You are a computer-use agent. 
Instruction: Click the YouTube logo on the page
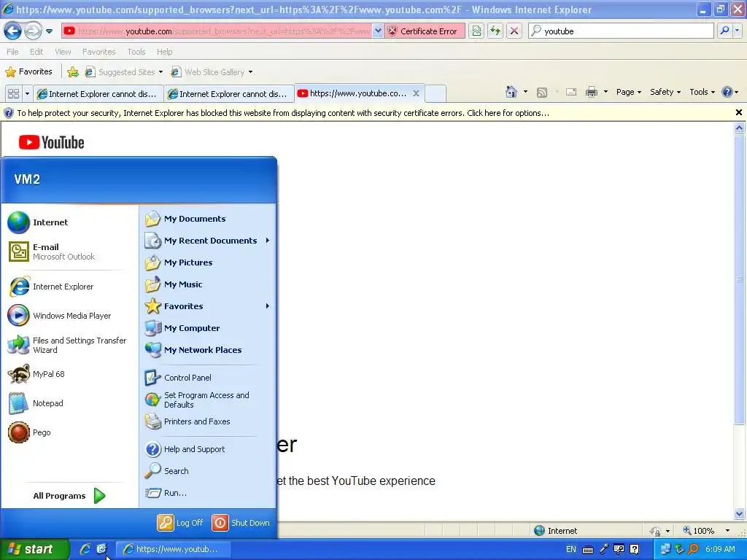click(52, 142)
